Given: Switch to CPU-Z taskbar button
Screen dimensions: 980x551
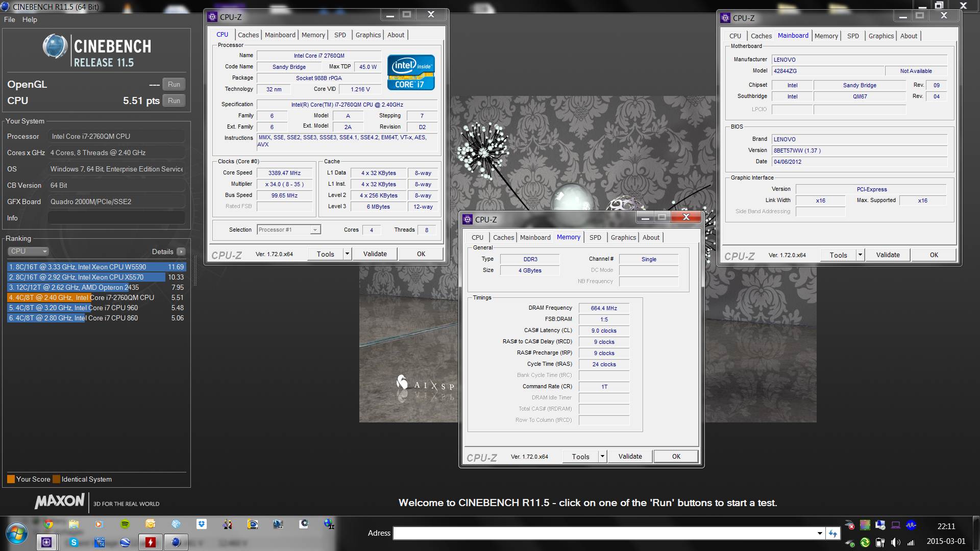Looking at the screenshot, I should click(47, 542).
